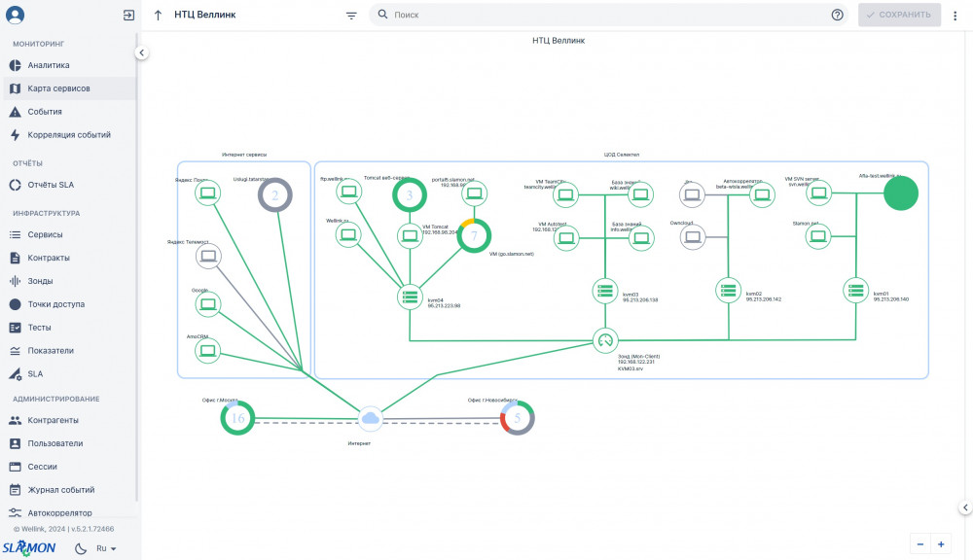The height and width of the screenshot is (560, 973).
Task: Go to События menu item
Action: tap(45, 112)
